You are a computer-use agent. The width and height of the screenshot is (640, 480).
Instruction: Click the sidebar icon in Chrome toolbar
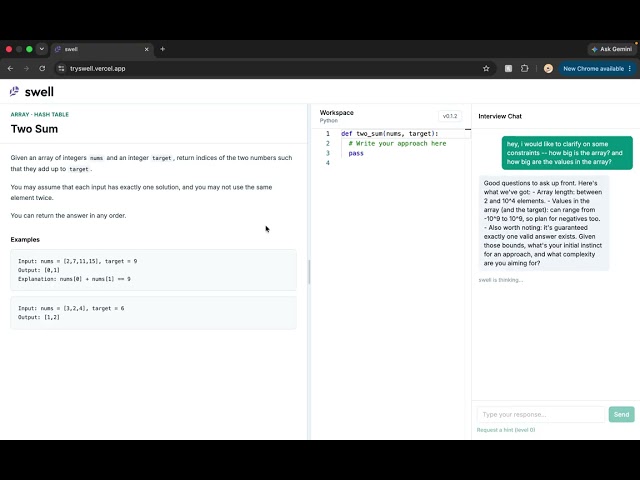(x=508, y=69)
